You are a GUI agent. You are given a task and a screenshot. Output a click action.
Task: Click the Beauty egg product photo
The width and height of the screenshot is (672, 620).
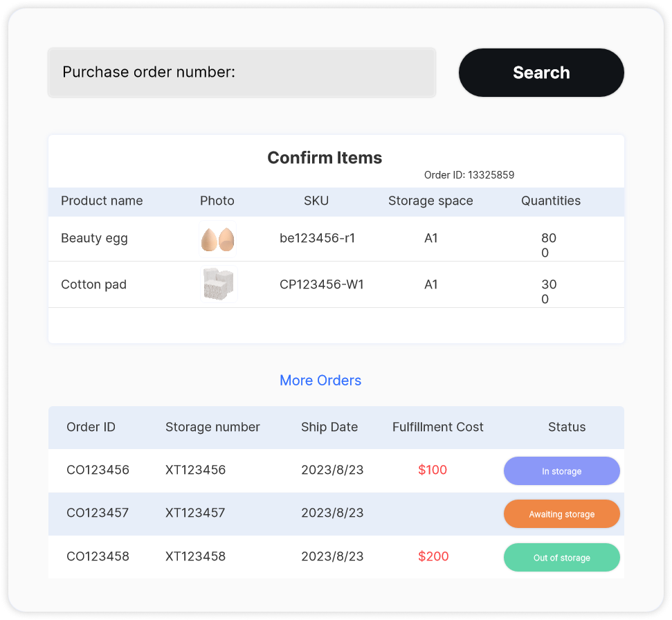point(218,239)
